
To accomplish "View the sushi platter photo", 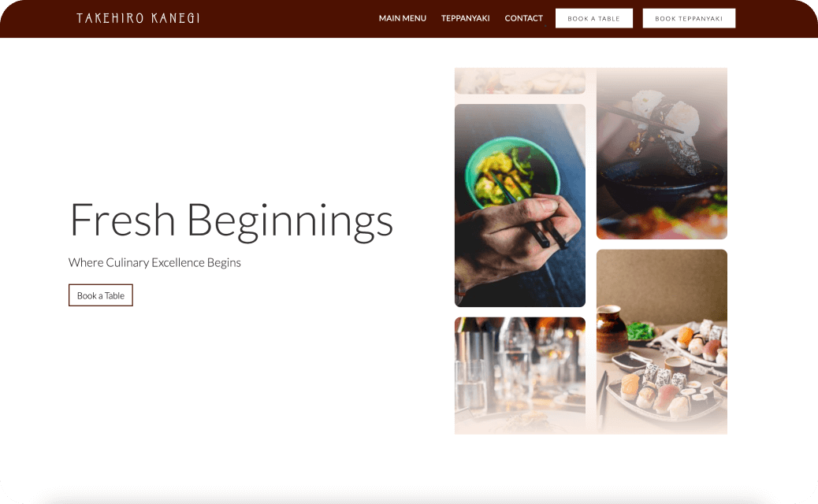I will 661,342.
